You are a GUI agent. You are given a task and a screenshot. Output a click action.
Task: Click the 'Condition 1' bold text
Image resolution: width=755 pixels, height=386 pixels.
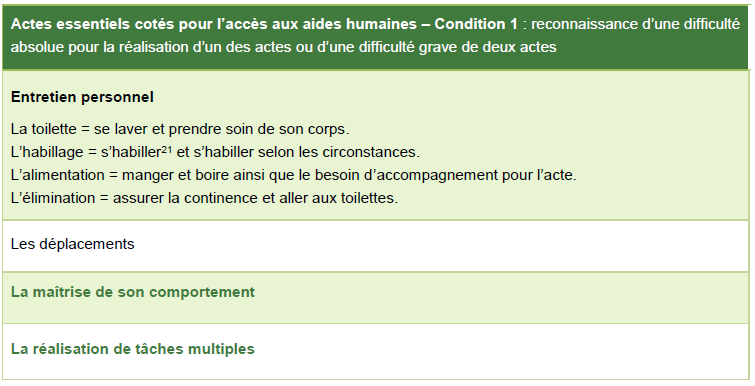tap(476, 24)
